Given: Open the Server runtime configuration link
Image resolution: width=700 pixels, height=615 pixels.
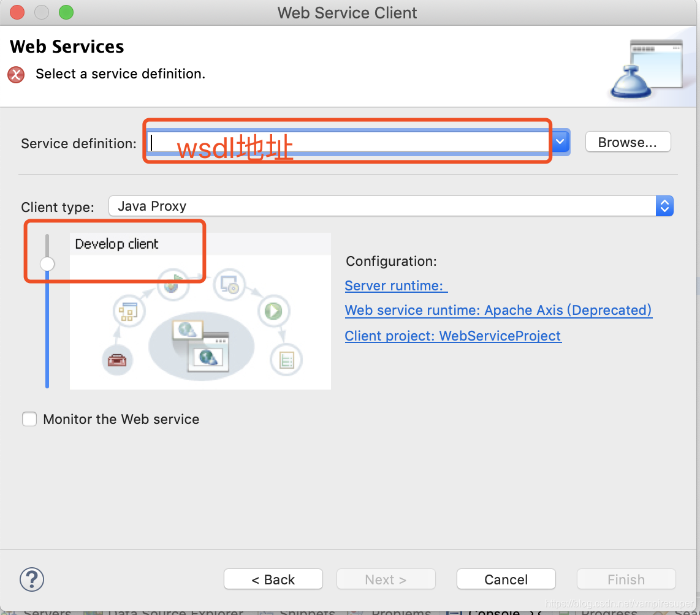Looking at the screenshot, I should click(395, 285).
